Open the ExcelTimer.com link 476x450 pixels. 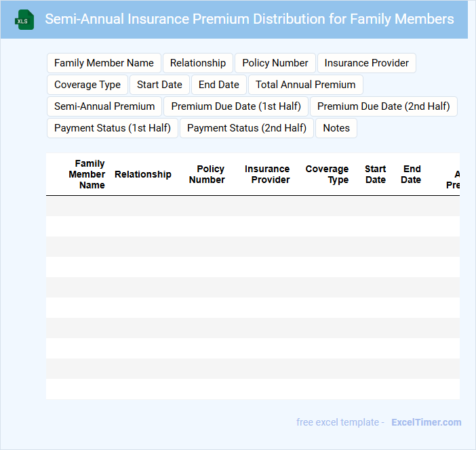click(426, 422)
